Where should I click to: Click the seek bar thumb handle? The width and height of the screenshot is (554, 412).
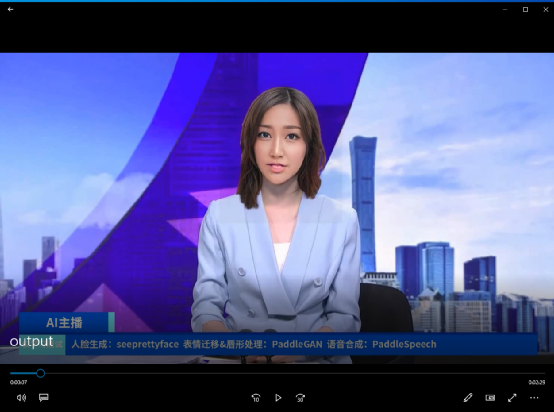41,373
